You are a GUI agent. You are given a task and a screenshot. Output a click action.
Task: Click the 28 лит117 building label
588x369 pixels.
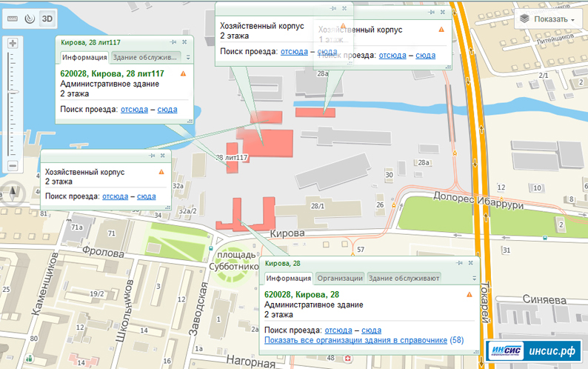point(232,157)
